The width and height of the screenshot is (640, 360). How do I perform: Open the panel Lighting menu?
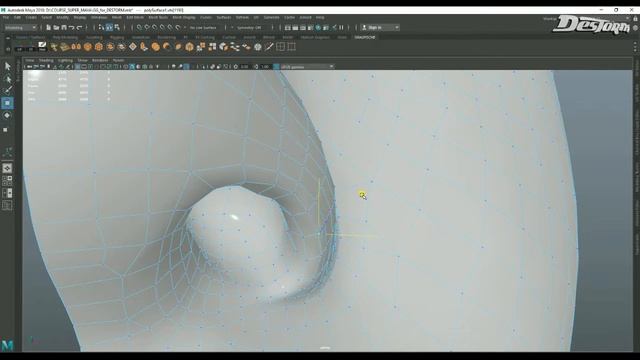(65, 60)
